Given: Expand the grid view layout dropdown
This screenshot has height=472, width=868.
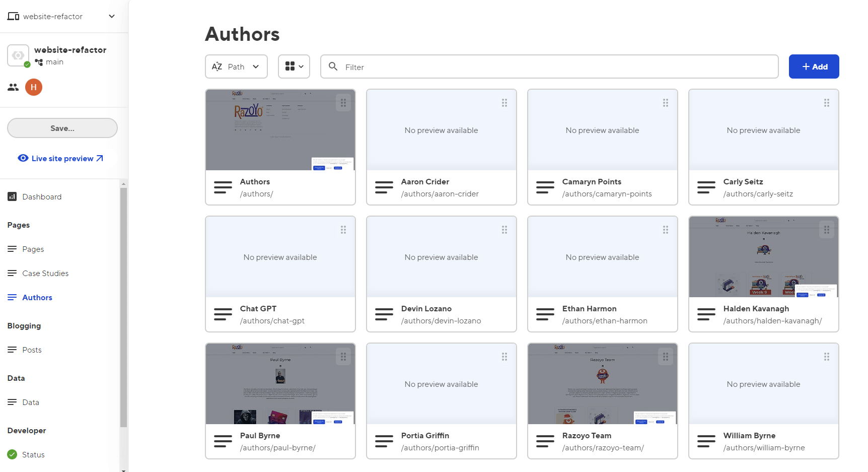Looking at the screenshot, I should pyautogui.click(x=294, y=66).
